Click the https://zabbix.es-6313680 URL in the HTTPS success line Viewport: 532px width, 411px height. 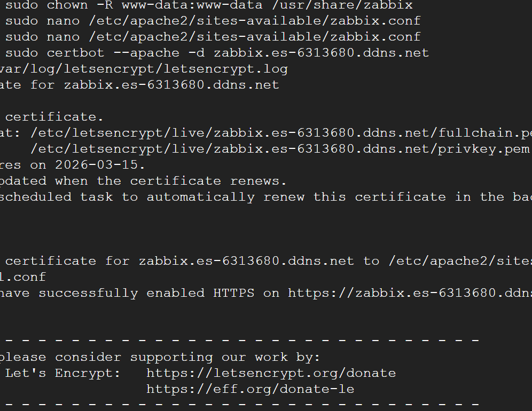(x=409, y=293)
